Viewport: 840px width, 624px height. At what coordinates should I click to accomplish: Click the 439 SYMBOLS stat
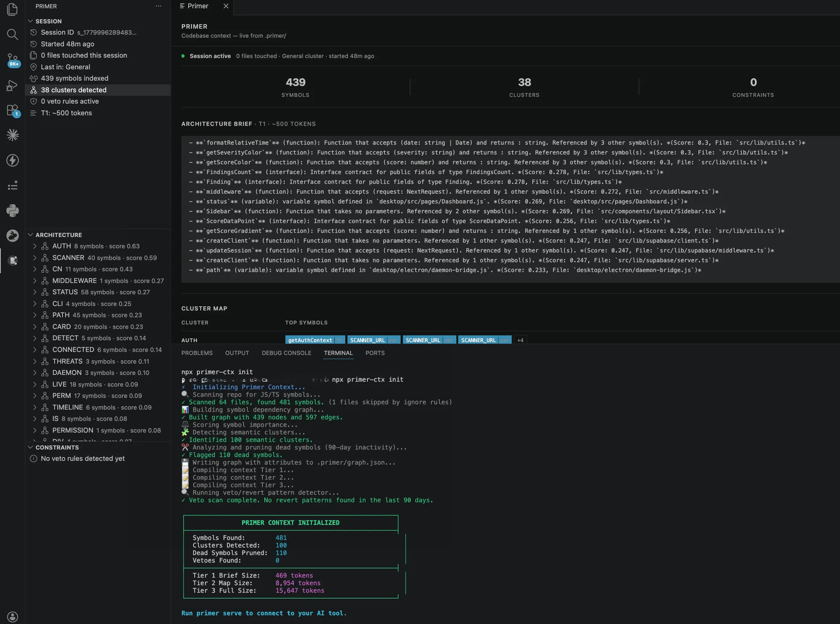pyautogui.click(x=296, y=87)
